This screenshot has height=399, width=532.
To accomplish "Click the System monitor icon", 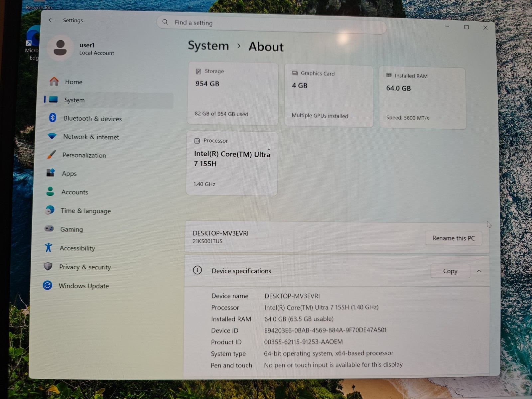I will click(x=53, y=99).
